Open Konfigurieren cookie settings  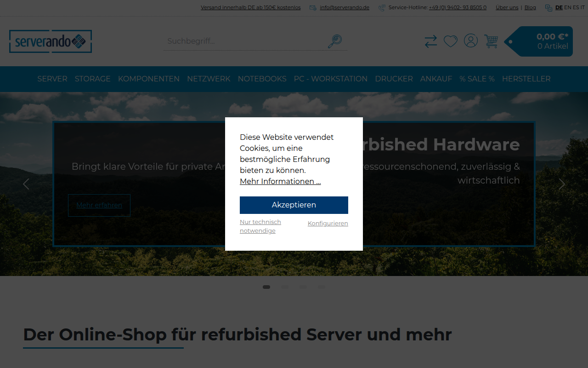click(328, 223)
